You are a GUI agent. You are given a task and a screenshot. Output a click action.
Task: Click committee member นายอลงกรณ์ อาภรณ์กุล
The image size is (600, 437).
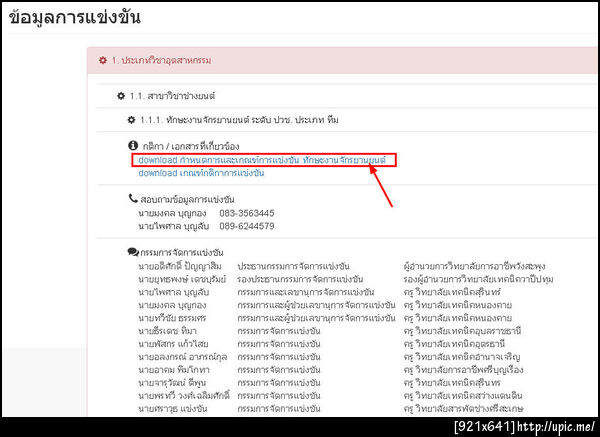coord(183,357)
